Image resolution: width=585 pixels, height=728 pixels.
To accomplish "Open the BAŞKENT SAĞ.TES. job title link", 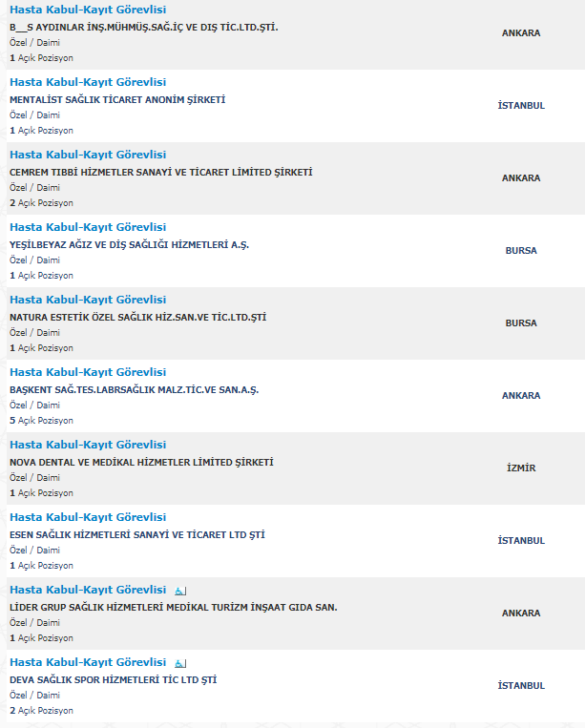I will point(88,372).
